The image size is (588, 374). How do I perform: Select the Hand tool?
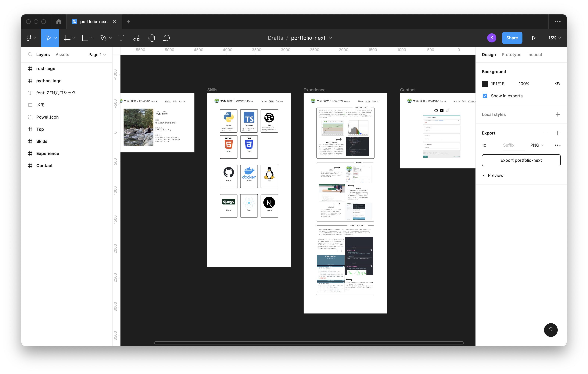pyautogui.click(x=151, y=38)
